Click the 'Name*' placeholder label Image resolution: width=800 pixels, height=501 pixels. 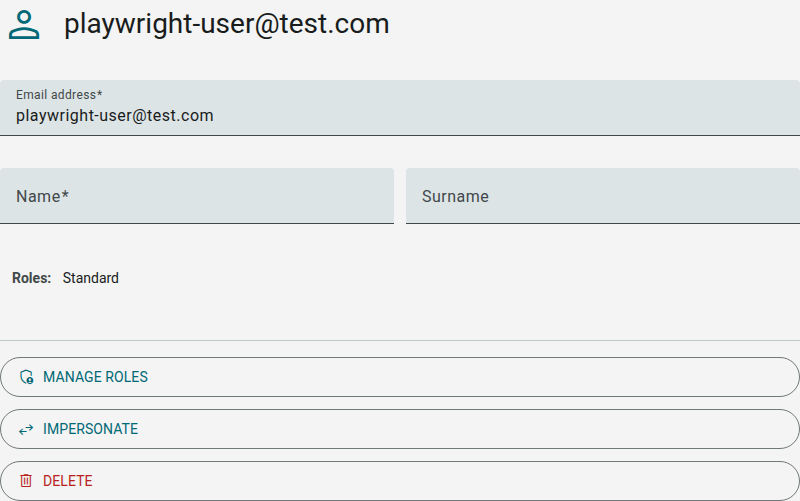(42, 196)
